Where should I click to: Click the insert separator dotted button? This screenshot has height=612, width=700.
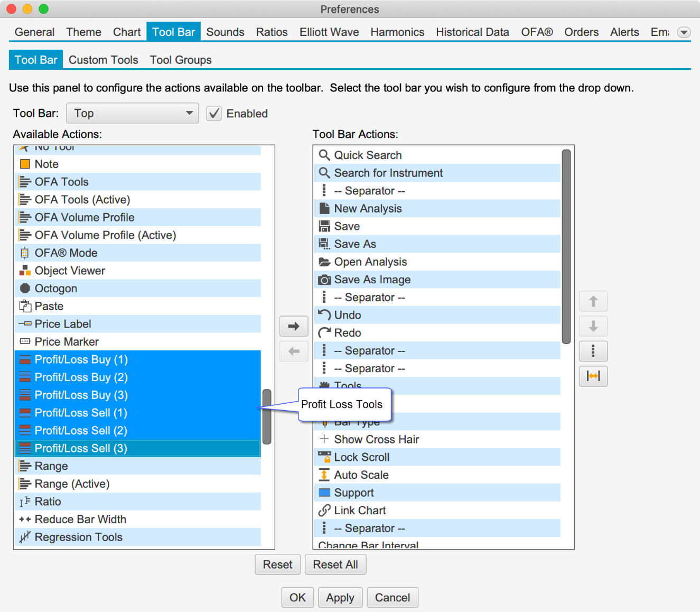click(x=593, y=351)
